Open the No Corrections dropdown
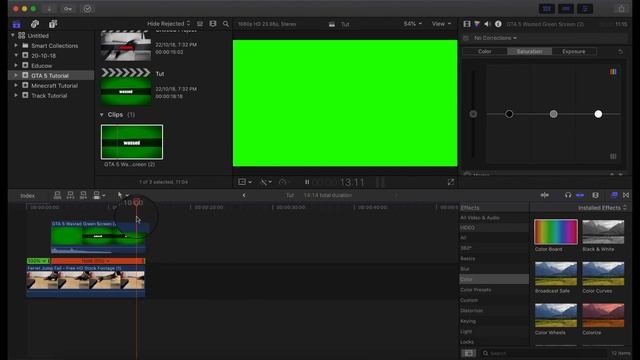 click(495, 38)
